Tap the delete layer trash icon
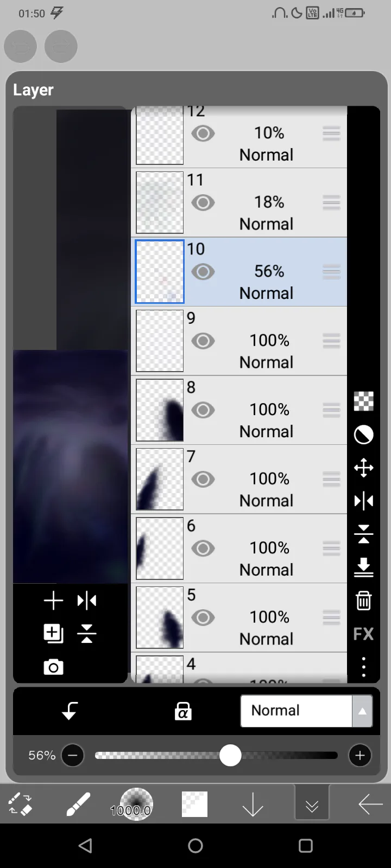Viewport: 391px width, 868px height. pyautogui.click(x=363, y=601)
